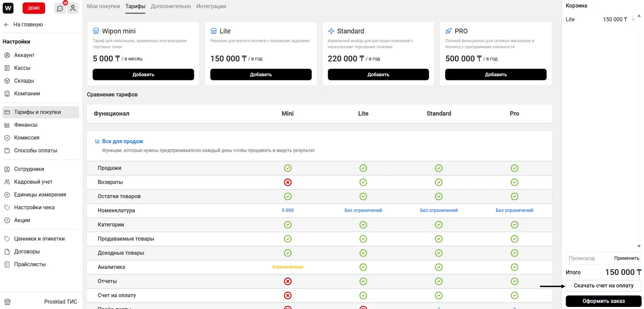Screen dimensions: 644x309
Task: Open the user profile icon
Action: click(73, 8)
